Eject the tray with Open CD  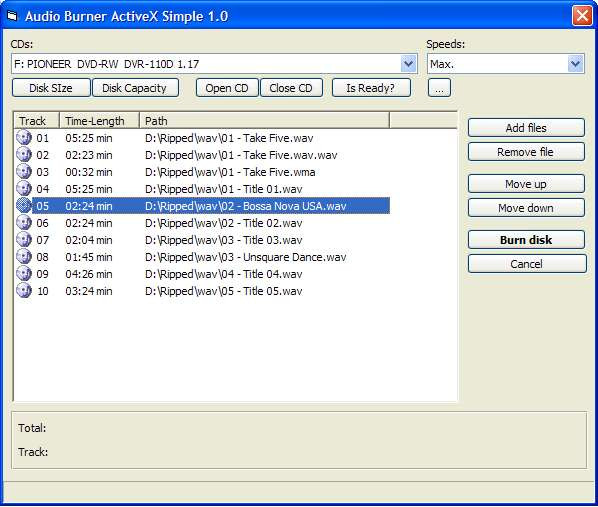click(x=227, y=88)
